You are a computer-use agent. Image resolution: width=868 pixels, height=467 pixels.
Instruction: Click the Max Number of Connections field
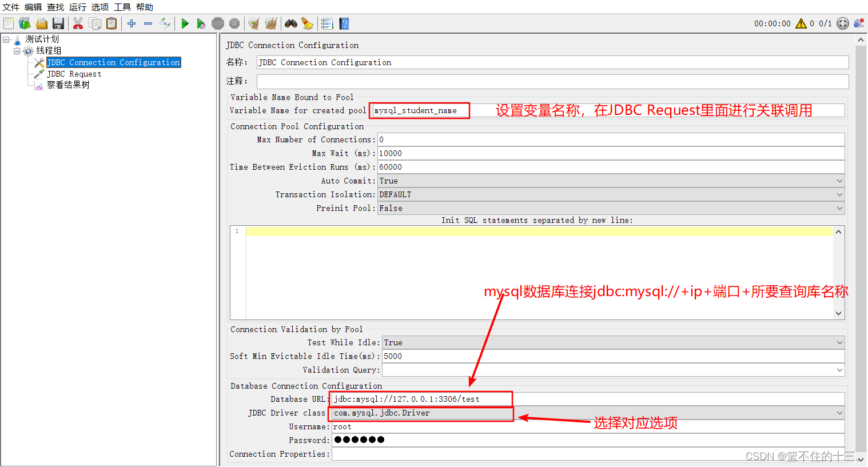click(x=611, y=139)
